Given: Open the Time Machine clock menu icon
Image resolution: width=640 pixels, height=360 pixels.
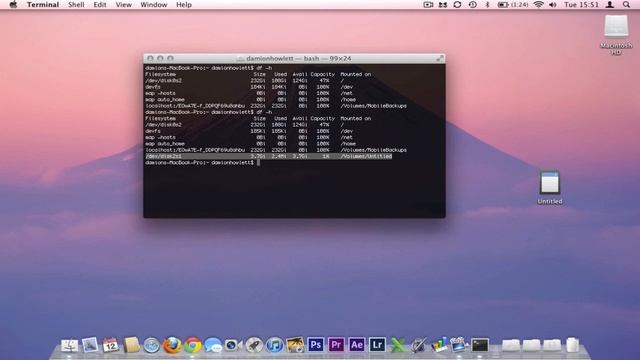Looking at the screenshot, I should pos(472,4).
